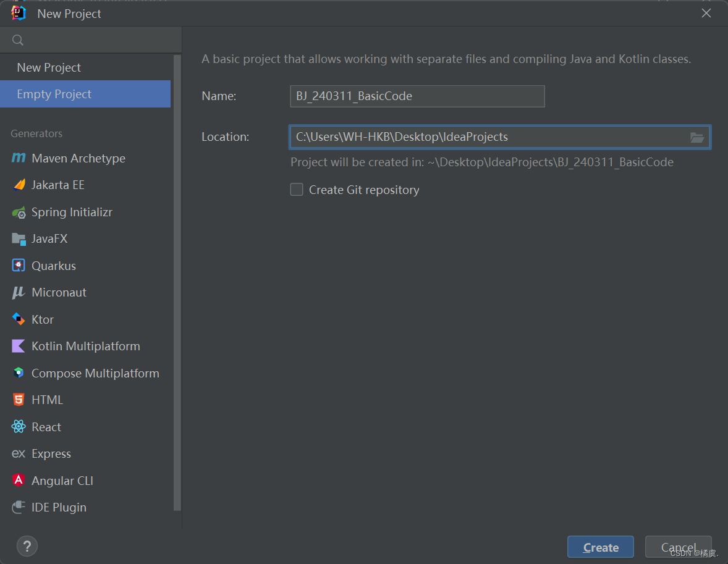Select the Micronaut mu icon

pyautogui.click(x=19, y=292)
